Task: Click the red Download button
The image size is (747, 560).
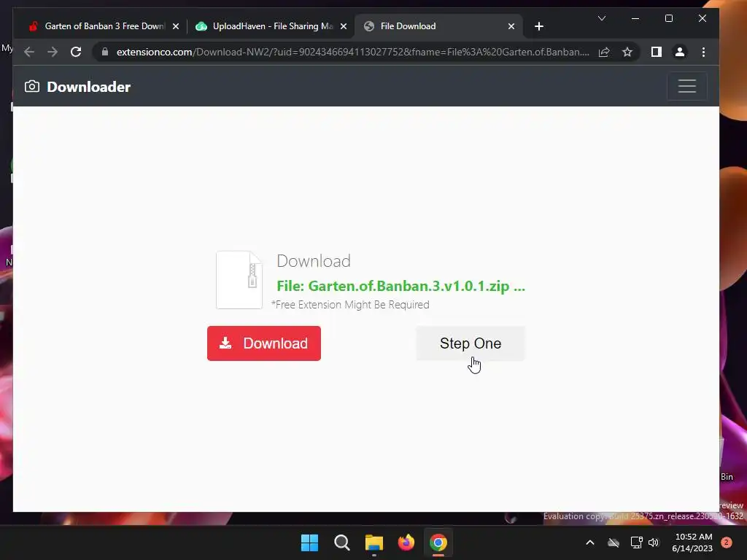Action: (x=264, y=343)
